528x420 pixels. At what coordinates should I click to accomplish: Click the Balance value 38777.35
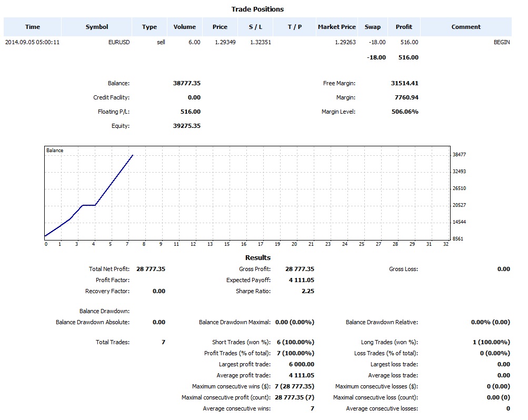click(x=187, y=83)
